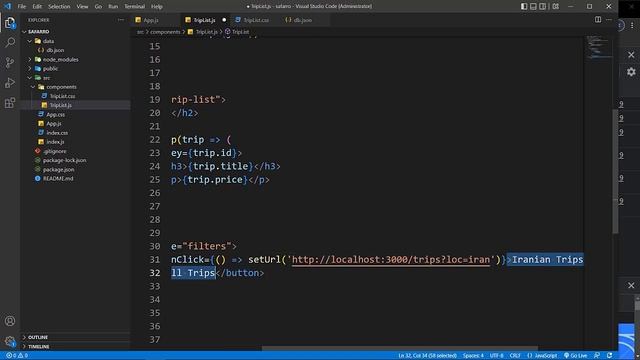Open the File menu

point(22,7)
